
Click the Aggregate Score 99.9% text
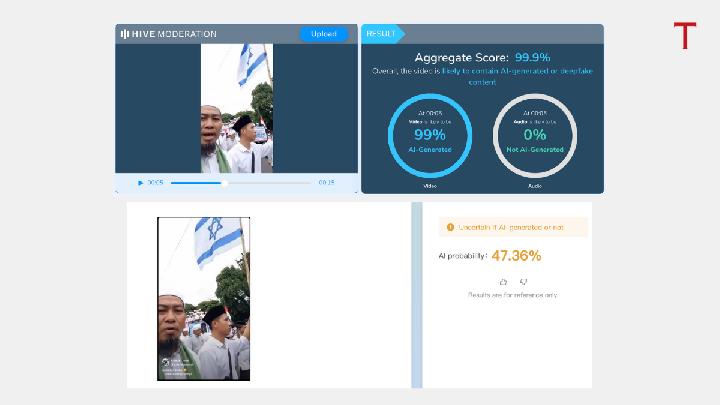[x=483, y=58]
